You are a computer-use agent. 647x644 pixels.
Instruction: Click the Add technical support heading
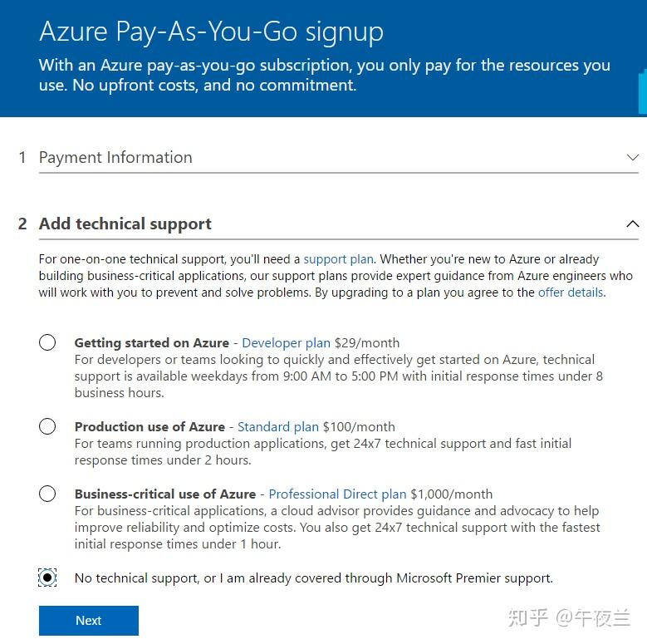click(125, 224)
